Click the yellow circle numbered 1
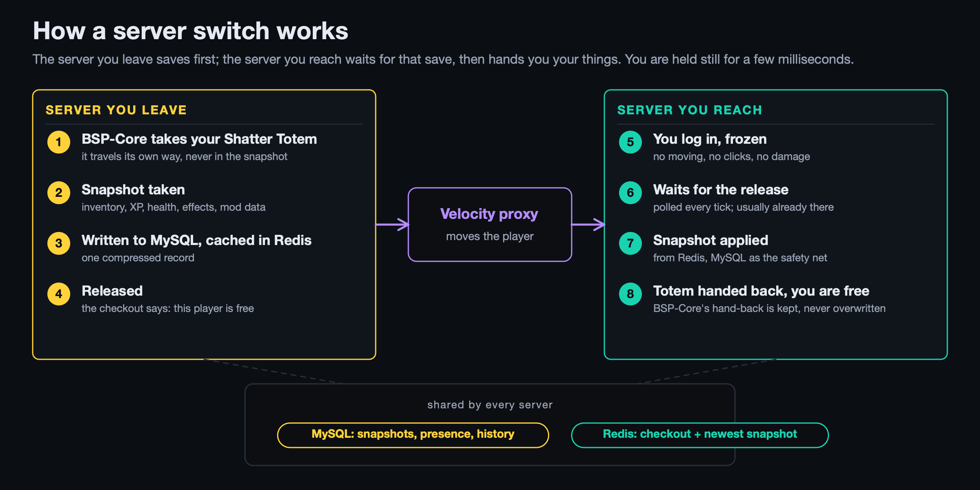This screenshot has width=980, height=490. [59, 142]
